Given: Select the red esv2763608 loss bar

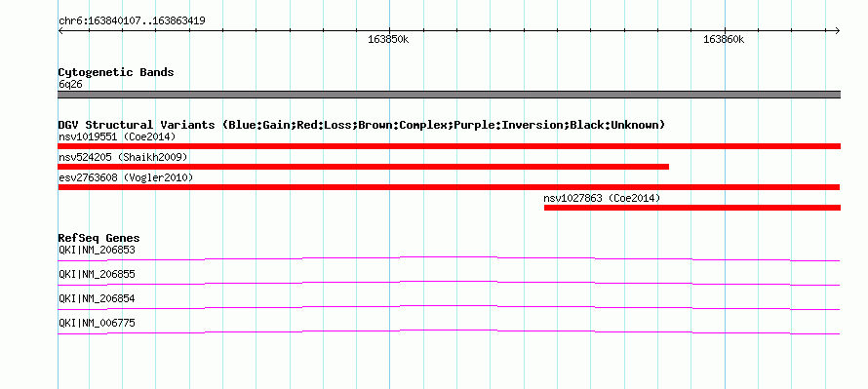Looking at the screenshot, I should (x=449, y=187).
